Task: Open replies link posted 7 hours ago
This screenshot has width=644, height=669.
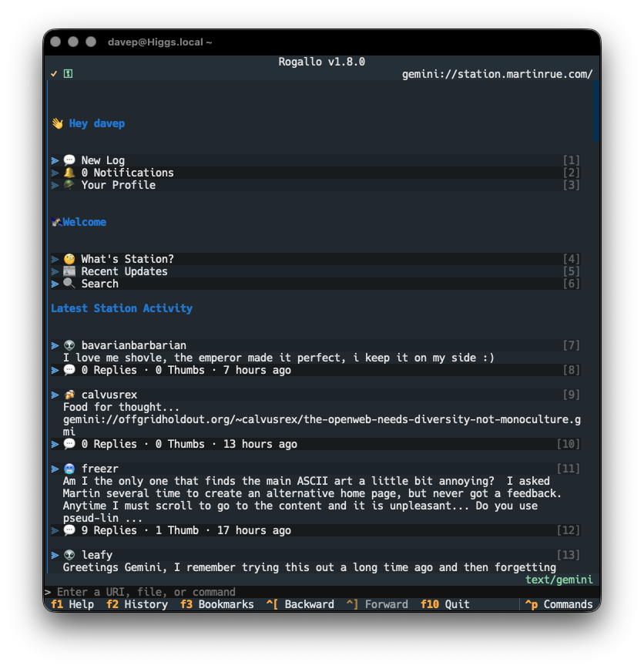Action: pos(316,370)
